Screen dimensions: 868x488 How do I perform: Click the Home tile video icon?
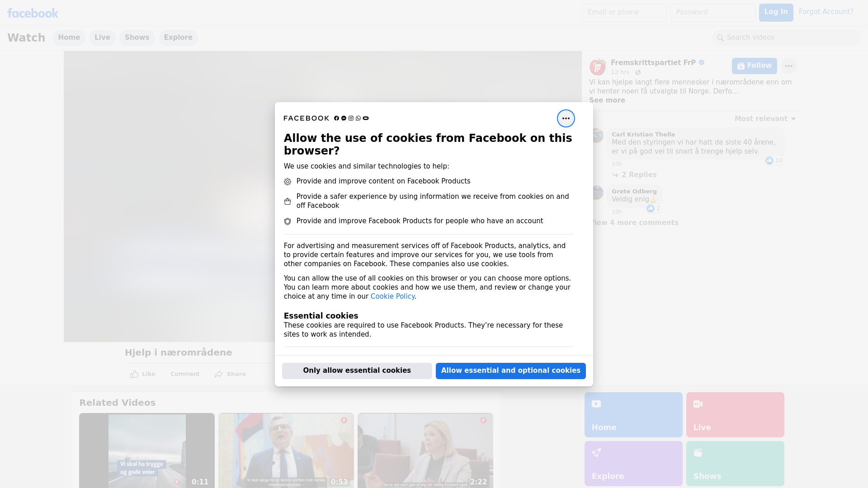(596, 404)
